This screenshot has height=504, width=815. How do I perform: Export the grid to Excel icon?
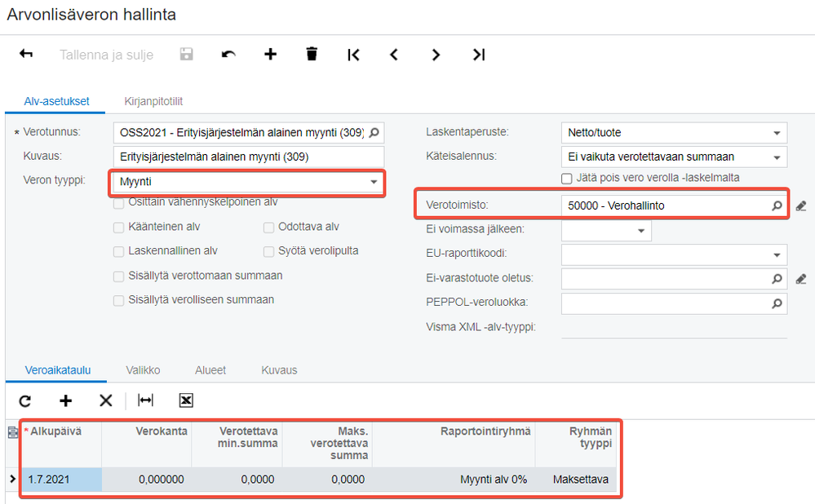pos(186,400)
